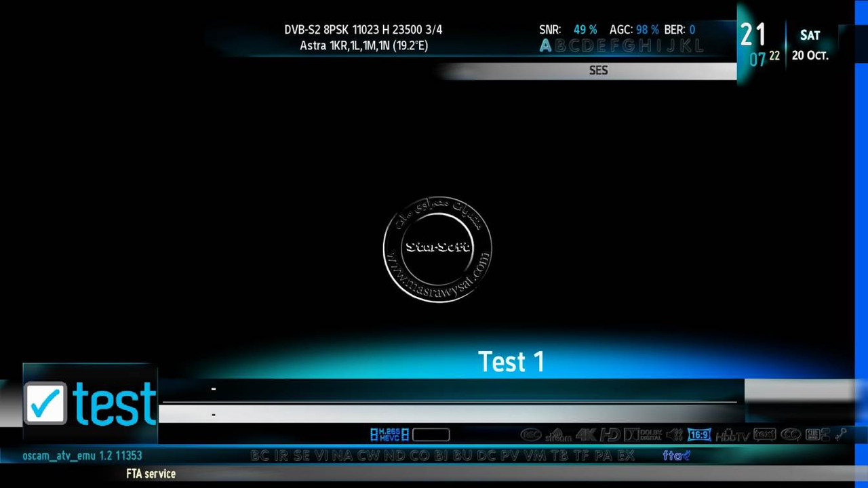Click the NA Nagra crypt indicator
This screenshot has height=488, width=868.
(343, 455)
